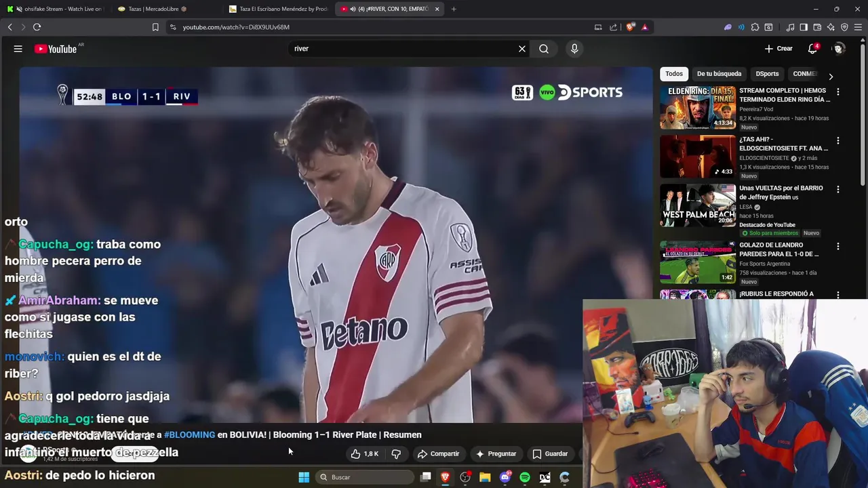Open the music note media control
Viewport: 868px width, 488px height.
(x=790, y=27)
